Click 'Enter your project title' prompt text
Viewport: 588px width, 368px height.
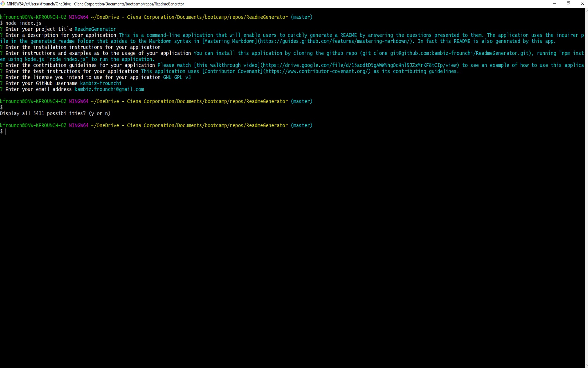(39, 29)
